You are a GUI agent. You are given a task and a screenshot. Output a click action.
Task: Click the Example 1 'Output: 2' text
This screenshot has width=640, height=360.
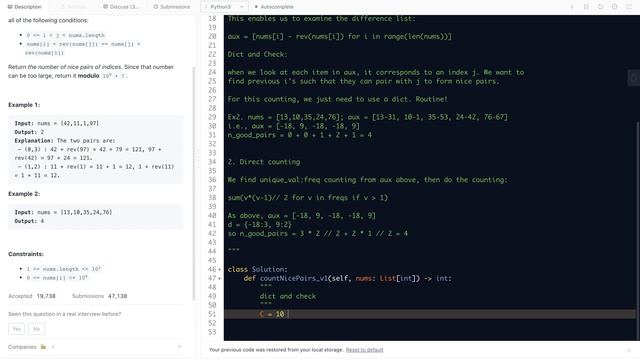[x=29, y=132]
